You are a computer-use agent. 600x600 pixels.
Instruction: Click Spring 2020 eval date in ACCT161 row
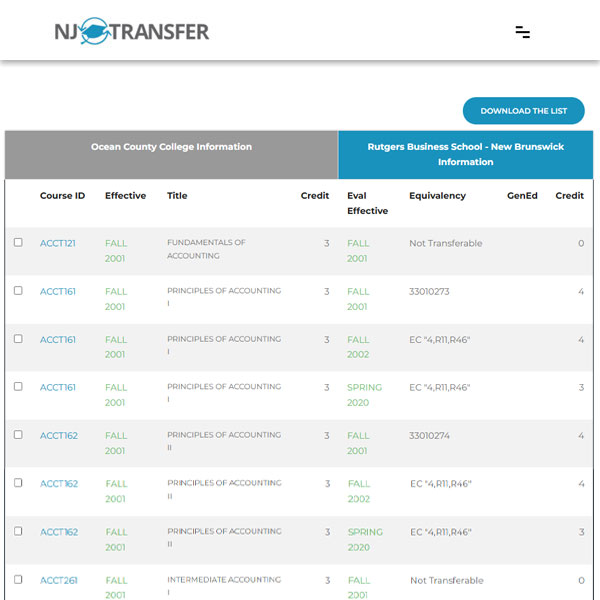point(364,395)
